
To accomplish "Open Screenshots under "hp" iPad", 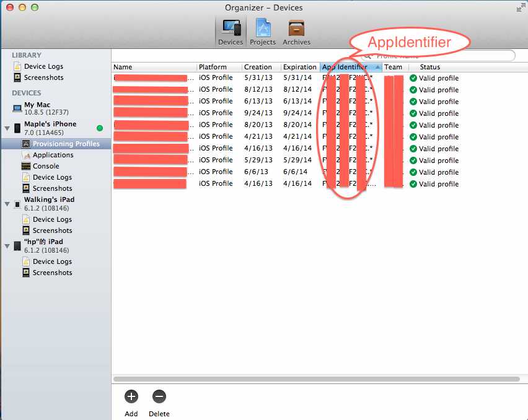I will (52, 273).
